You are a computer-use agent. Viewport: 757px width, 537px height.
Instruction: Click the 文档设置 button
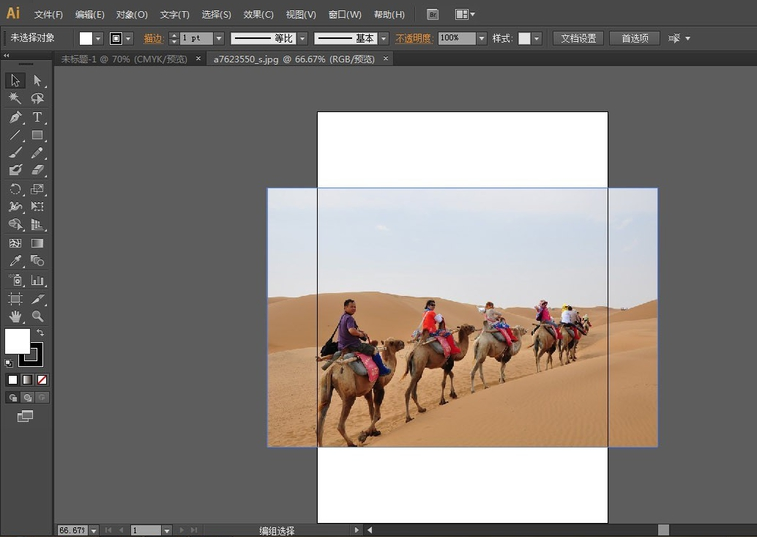pyautogui.click(x=577, y=38)
